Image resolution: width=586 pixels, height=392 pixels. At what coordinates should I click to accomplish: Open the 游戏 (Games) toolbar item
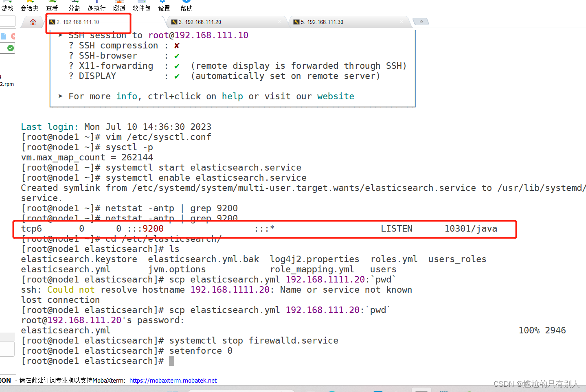(x=7, y=6)
